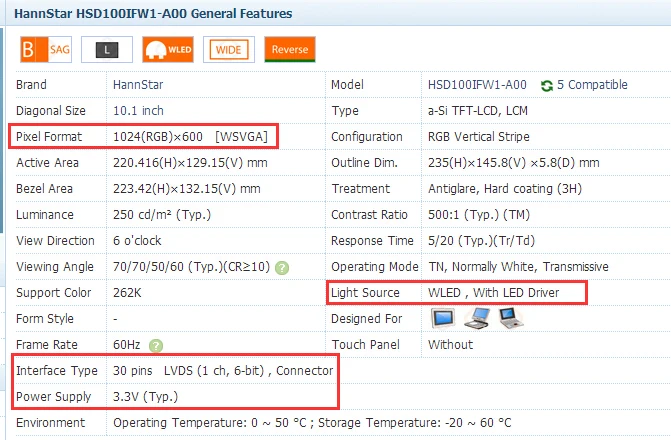
Task: Click the 250 cd/m² luminance value
Action: 162,214
